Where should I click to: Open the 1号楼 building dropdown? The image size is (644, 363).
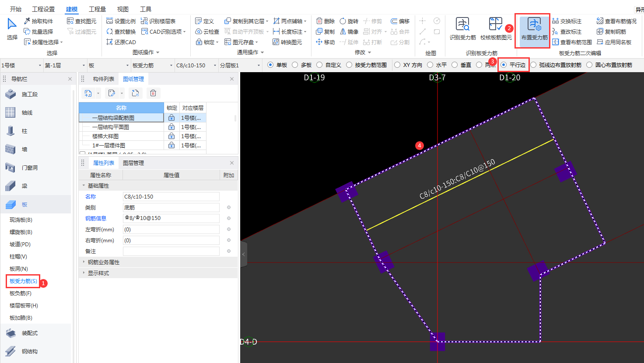pyautogui.click(x=21, y=65)
